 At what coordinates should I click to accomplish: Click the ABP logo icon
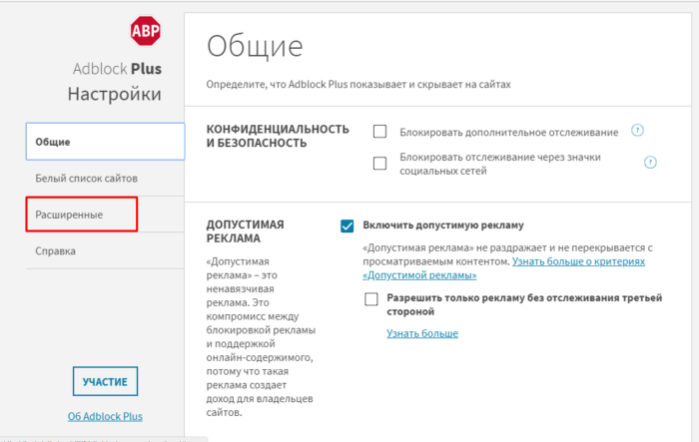click(145, 31)
